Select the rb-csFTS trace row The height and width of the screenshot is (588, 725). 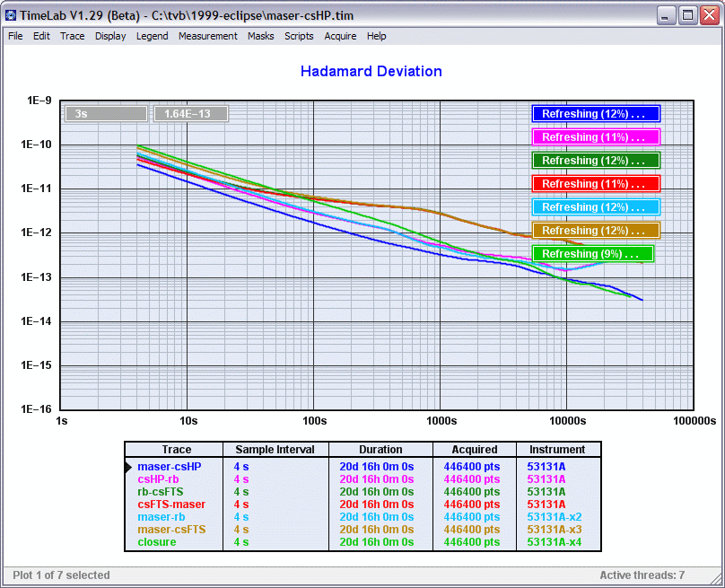[362, 492]
